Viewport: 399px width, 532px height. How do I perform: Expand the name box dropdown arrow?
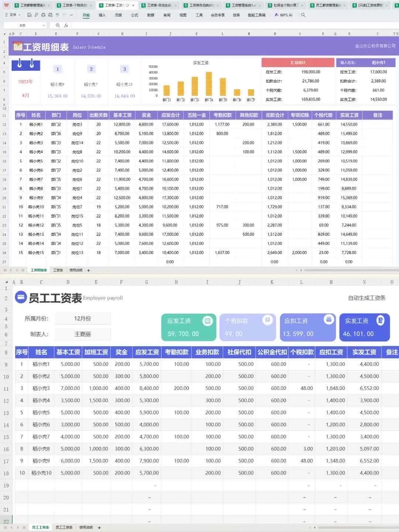point(44,25)
